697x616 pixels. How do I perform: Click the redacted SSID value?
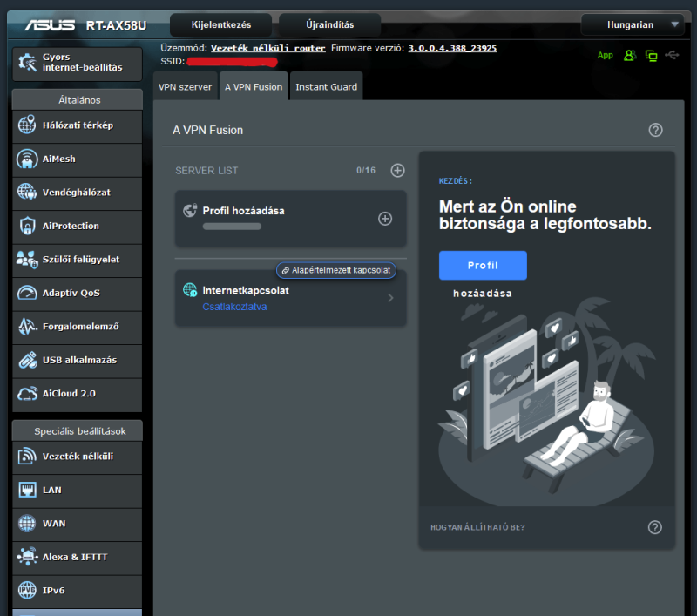pos(232,61)
